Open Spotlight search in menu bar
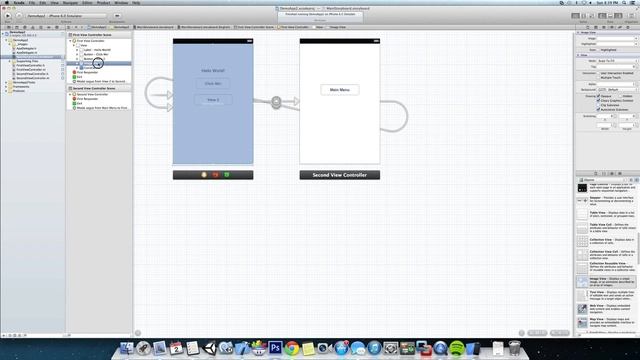This screenshot has height=360, width=640. click(x=624, y=2)
